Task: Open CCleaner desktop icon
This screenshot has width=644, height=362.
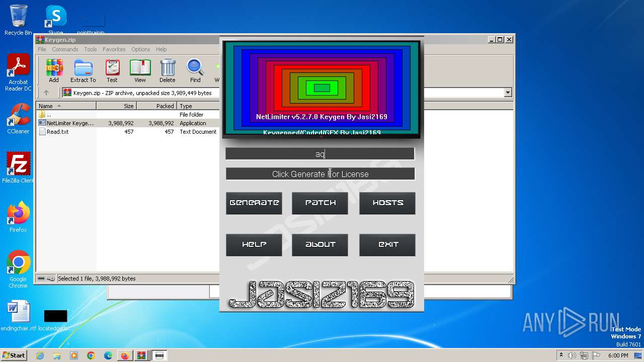Action: coord(18,119)
